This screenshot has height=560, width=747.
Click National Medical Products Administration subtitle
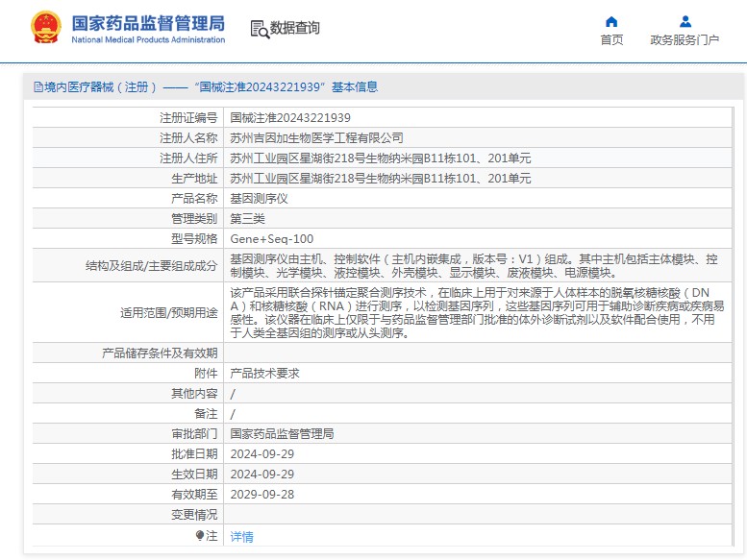(148, 40)
